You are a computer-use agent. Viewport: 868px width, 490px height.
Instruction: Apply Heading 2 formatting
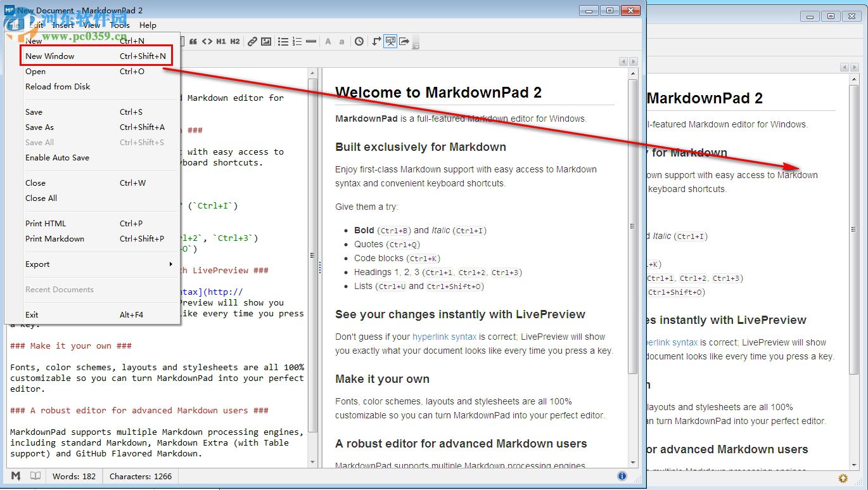(x=234, y=41)
